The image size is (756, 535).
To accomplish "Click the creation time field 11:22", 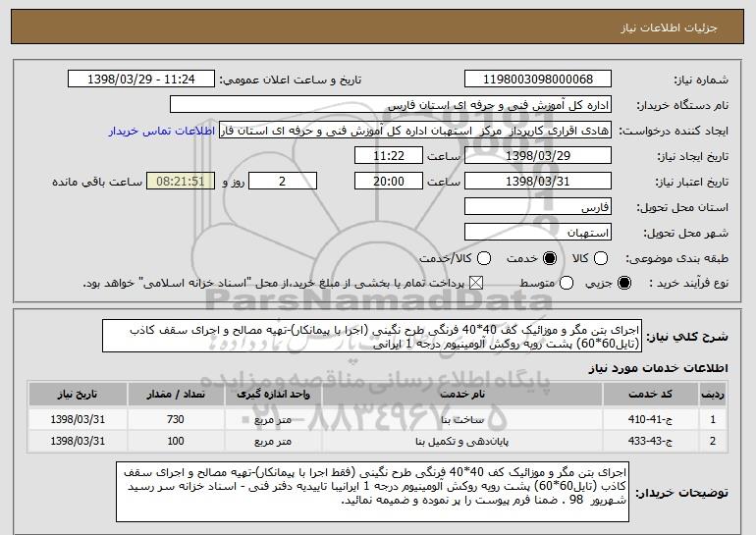I will (x=389, y=156).
